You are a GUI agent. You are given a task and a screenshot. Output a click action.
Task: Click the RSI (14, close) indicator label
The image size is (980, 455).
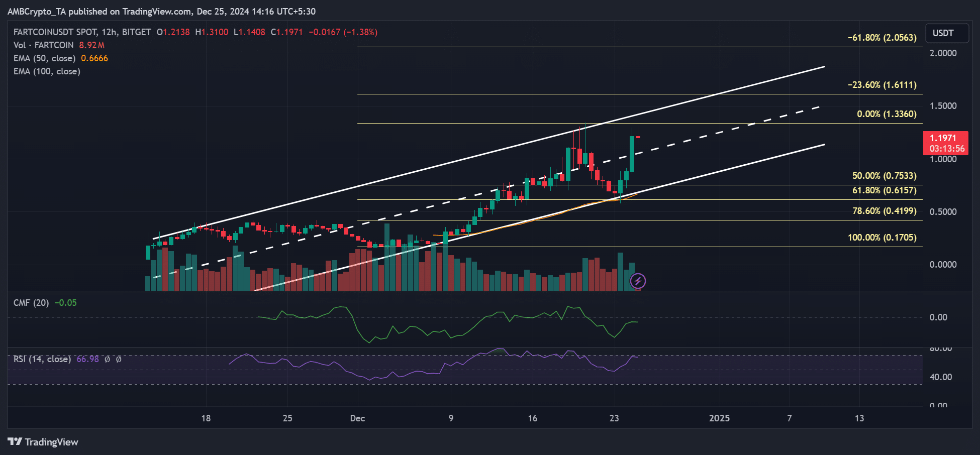(x=42, y=359)
